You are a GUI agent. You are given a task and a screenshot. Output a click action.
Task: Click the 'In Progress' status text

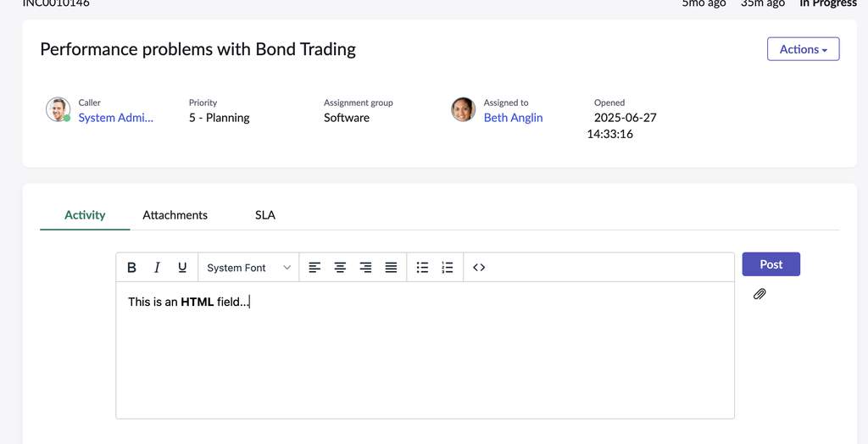[828, 3]
